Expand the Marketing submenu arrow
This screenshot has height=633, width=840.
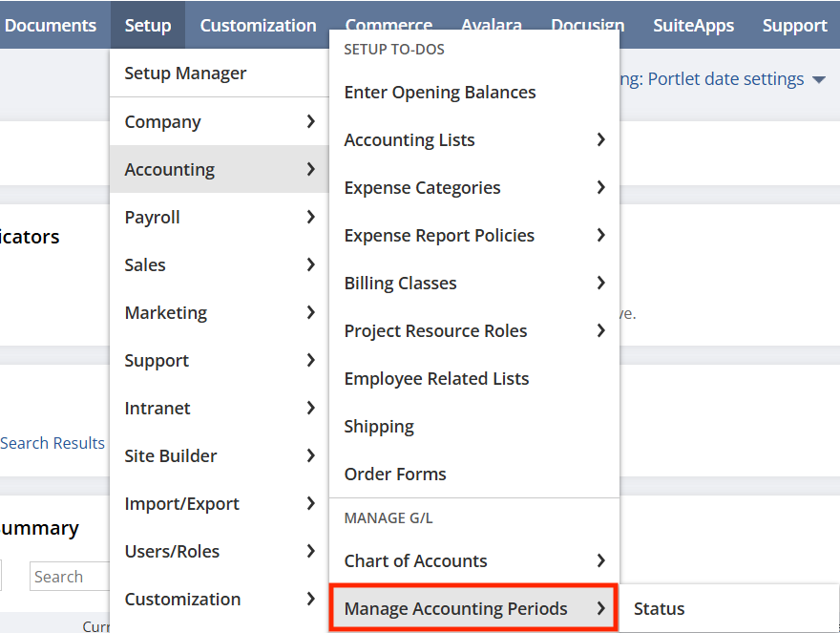[x=310, y=312]
